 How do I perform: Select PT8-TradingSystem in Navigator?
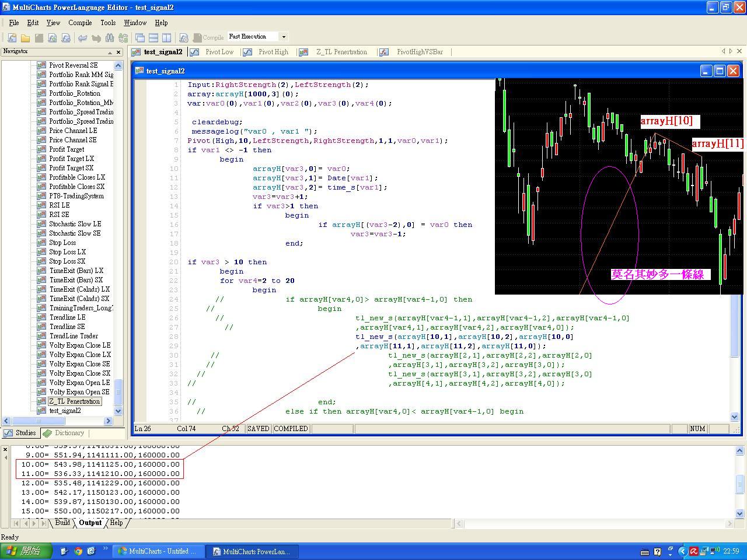76,196
